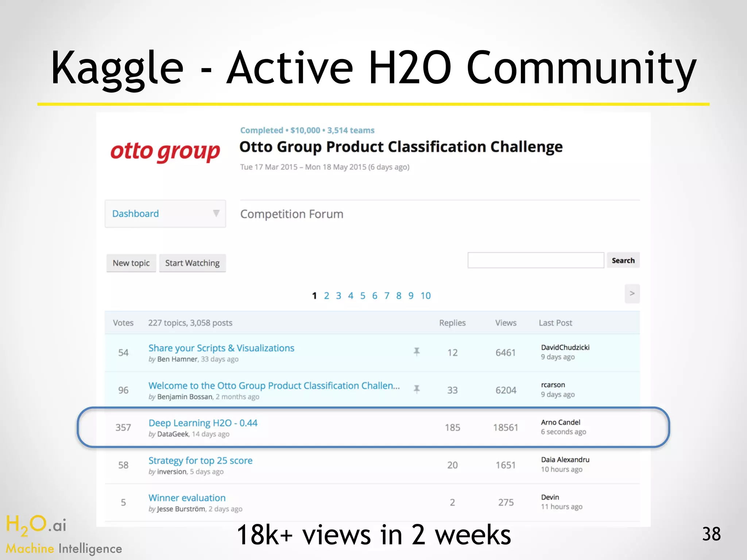Click replies count 33
Viewport: 747px width, 560px height.
(452, 390)
